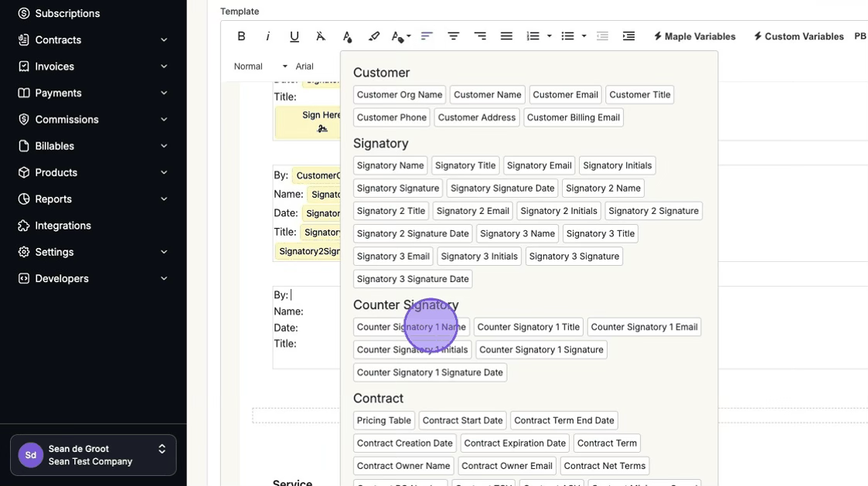Justify the paragraph text

tap(506, 36)
